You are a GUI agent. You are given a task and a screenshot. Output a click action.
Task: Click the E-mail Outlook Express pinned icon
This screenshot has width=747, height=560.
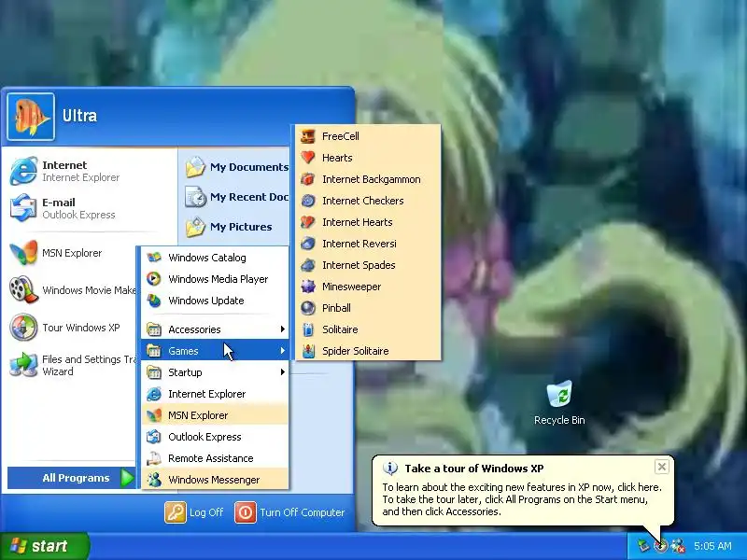pyautogui.click(x=23, y=208)
